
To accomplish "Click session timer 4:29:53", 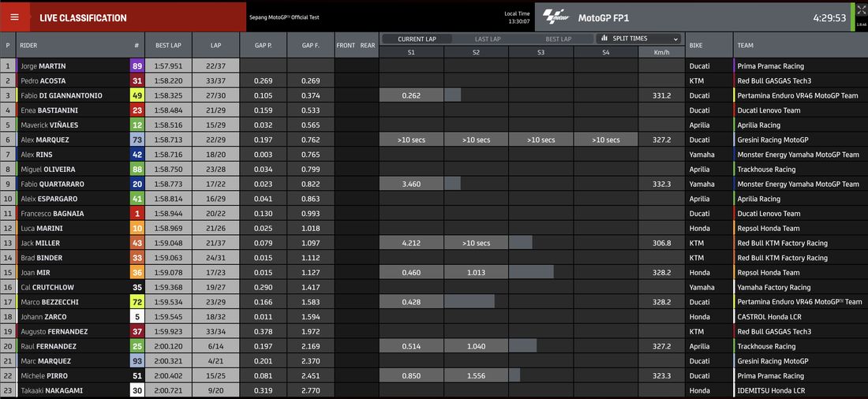I will [829, 17].
